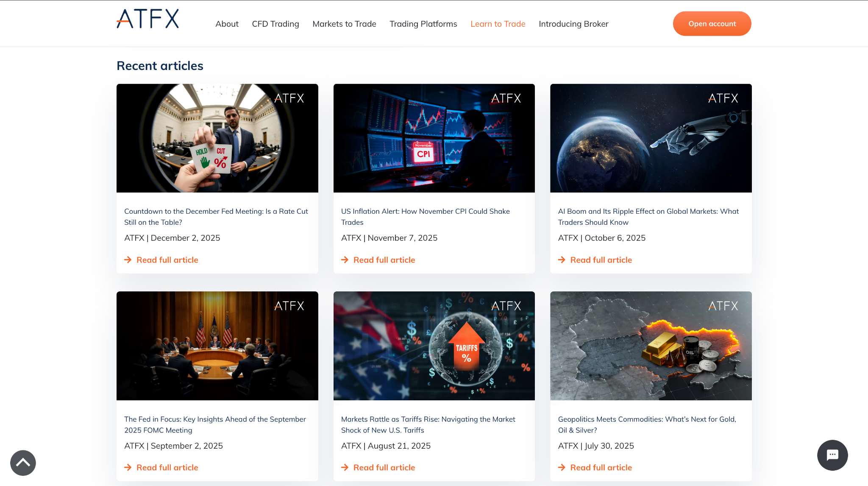Click the date 'ATFX | September 2, 2025'
This screenshot has height=486, width=868.
point(173,446)
